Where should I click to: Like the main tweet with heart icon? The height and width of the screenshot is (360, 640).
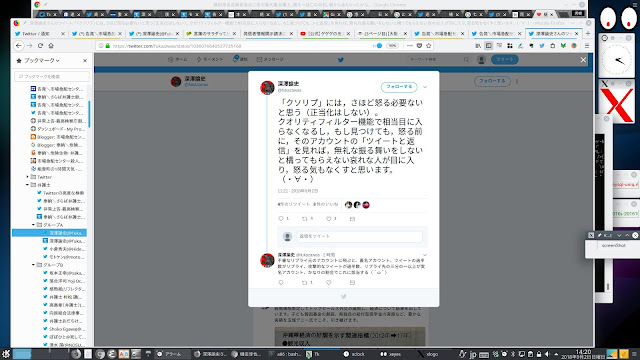329,219
